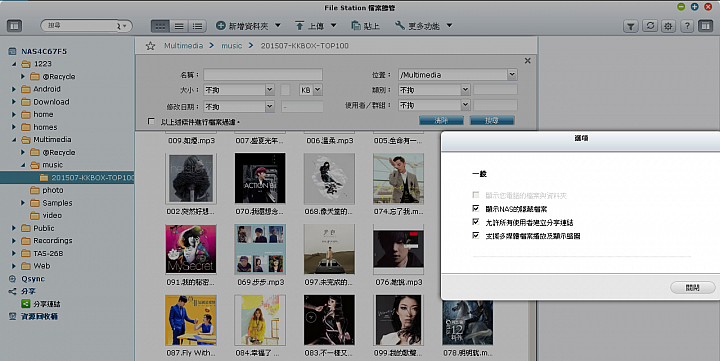This screenshot has height=361, width=720.
Task: Switch to list view mode
Action: point(179,26)
